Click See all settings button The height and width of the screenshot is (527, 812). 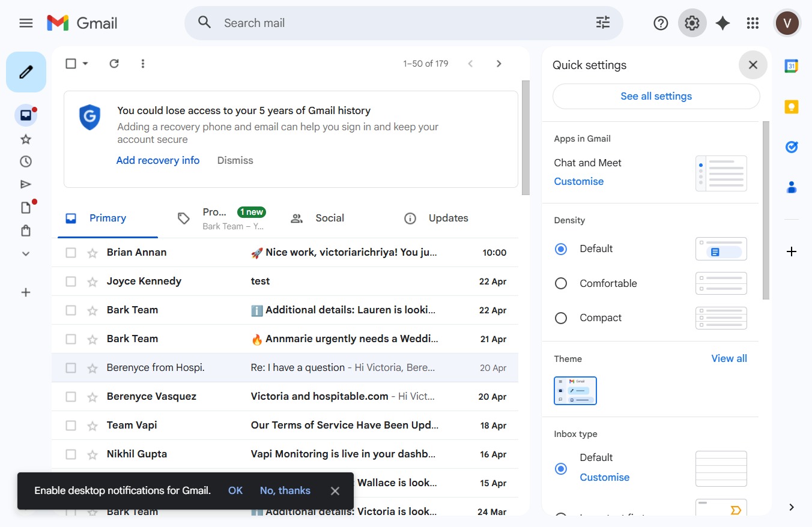(656, 97)
